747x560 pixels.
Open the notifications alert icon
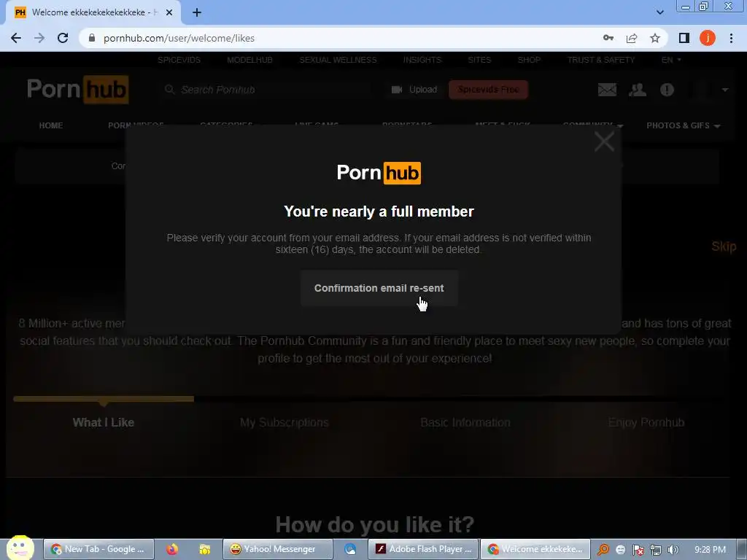point(667,90)
